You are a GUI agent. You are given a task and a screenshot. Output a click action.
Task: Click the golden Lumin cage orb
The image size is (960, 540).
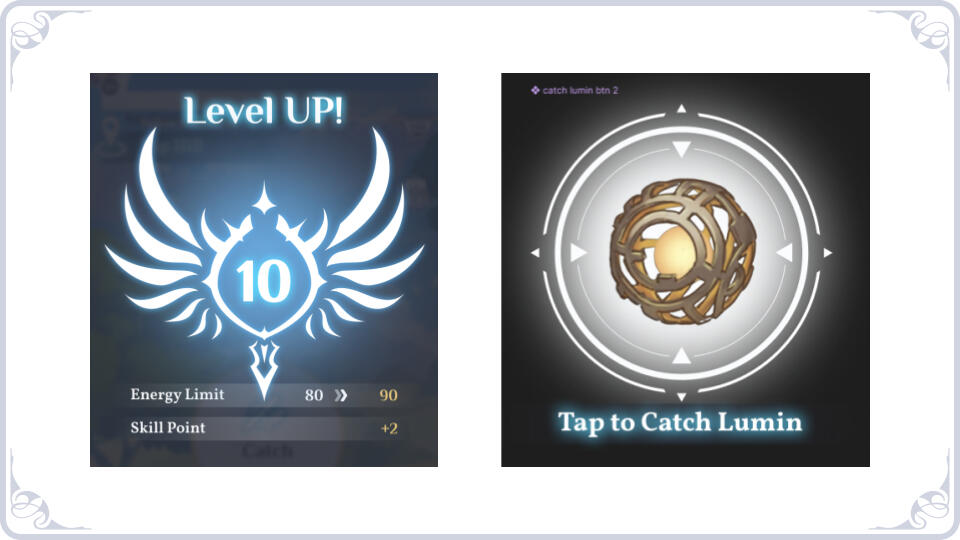683,252
